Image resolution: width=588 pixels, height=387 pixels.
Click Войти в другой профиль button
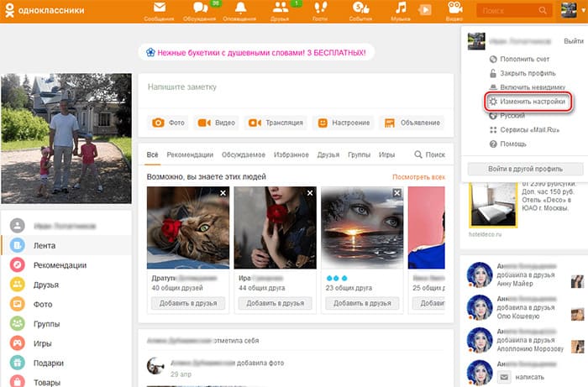click(x=525, y=169)
